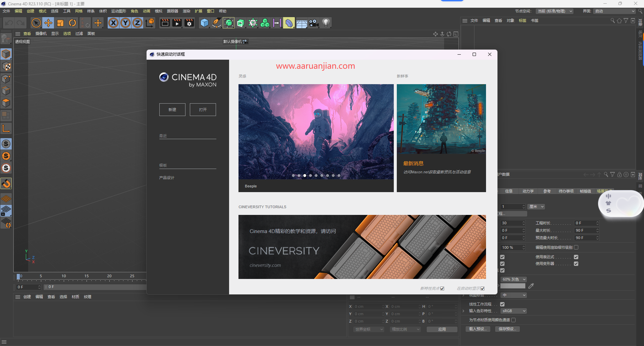Click the gray color swatch near the eyedropper
Image resolution: width=644 pixels, height=346 pixels.
tap(513, 286)
